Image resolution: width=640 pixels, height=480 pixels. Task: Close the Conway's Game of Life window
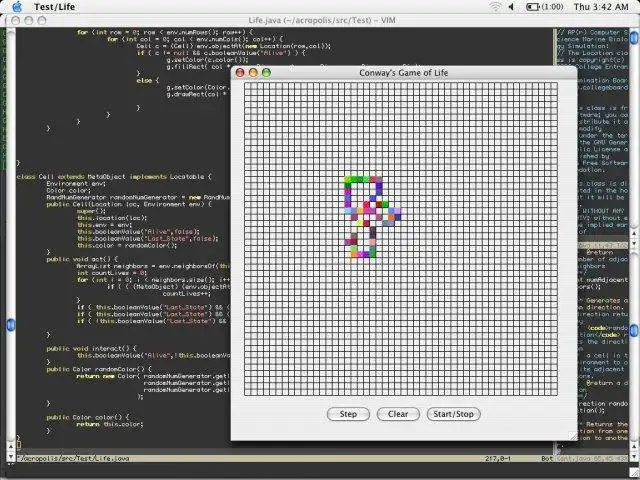(x=240, y=73)
